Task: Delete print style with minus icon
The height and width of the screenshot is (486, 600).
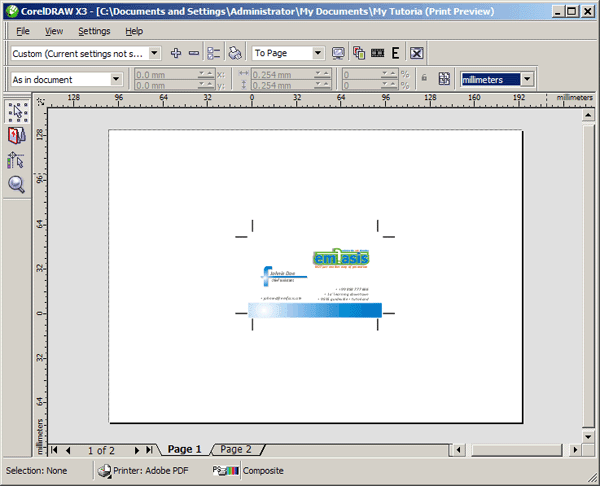Action: pyautogui.click(x=194, y=53)
